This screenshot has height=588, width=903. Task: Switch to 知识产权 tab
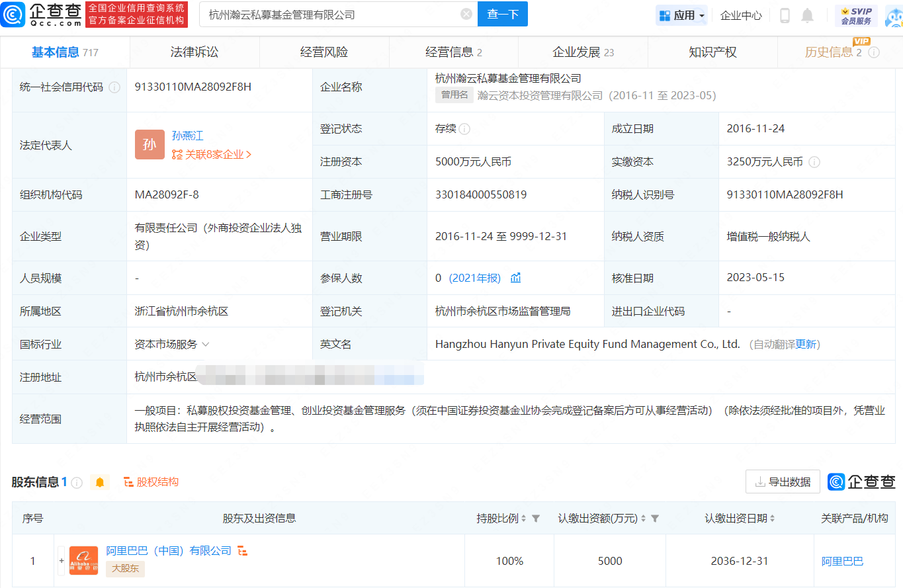712,52
